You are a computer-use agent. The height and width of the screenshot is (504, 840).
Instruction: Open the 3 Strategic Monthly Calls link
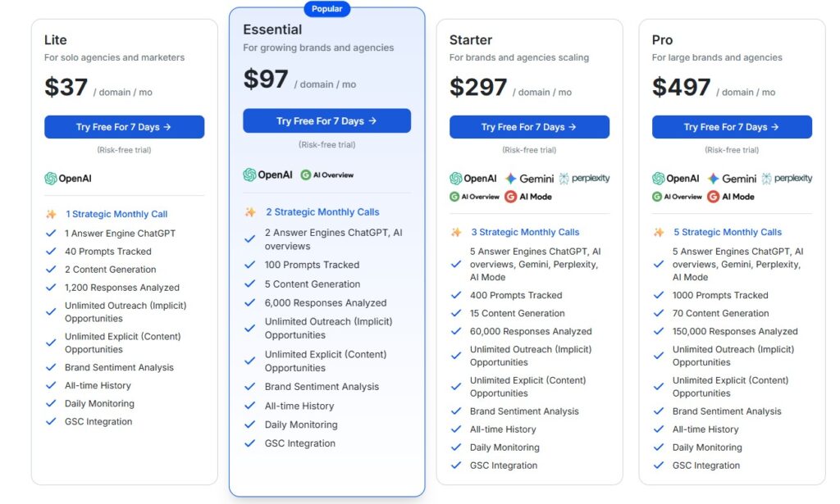(525, 231)
